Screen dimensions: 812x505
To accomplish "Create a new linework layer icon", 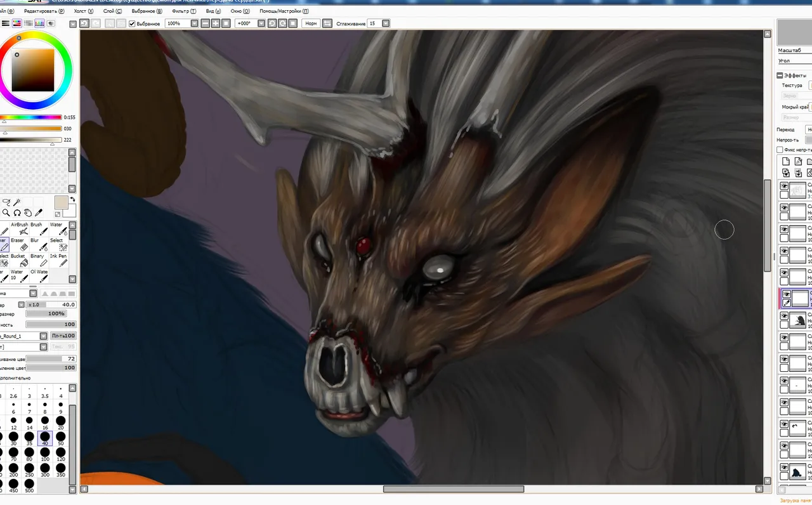I will click(x=799, y=162).
